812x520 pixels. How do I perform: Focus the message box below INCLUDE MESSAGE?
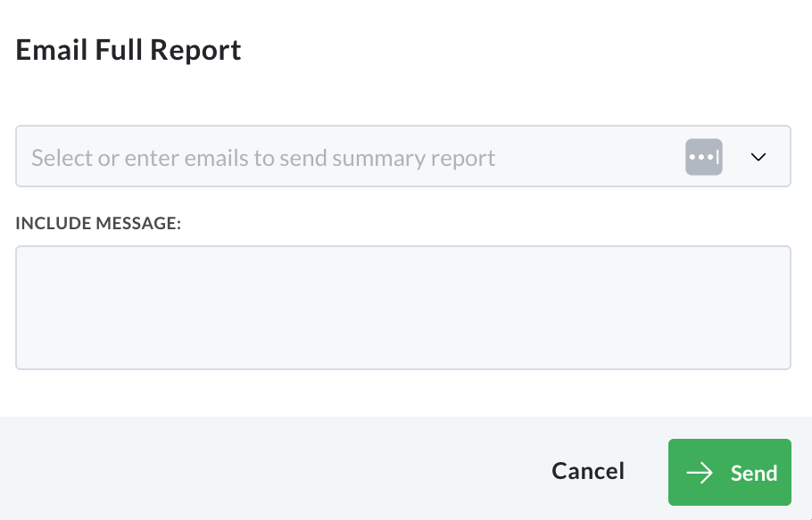pos(403,308)
